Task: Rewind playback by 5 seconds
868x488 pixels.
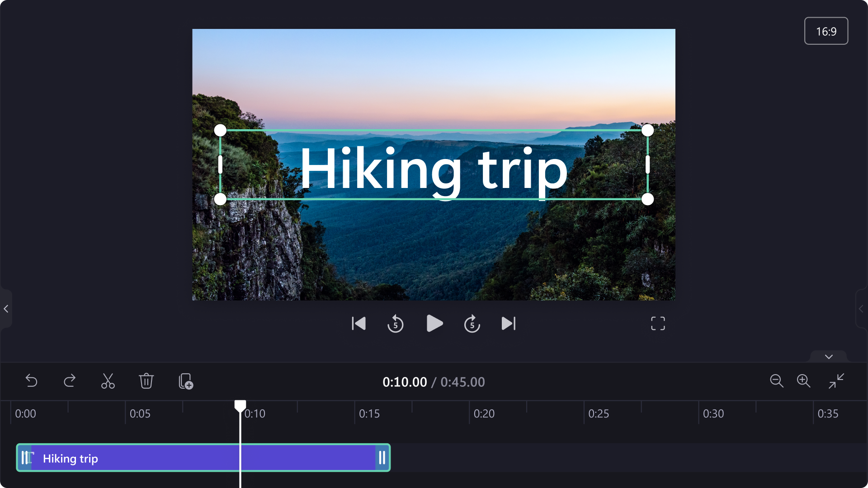Action: pos(395,323)
